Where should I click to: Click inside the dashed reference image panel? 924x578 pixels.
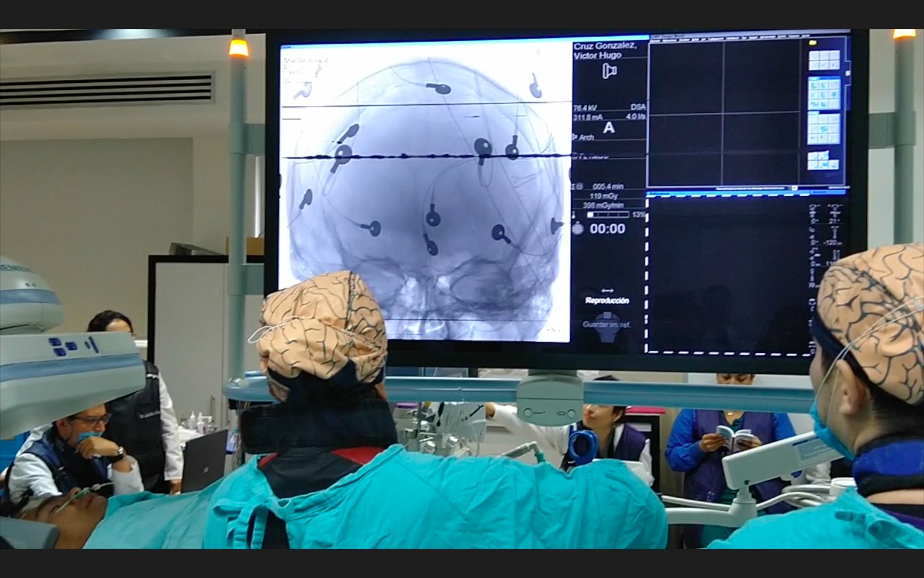(728, 275)
